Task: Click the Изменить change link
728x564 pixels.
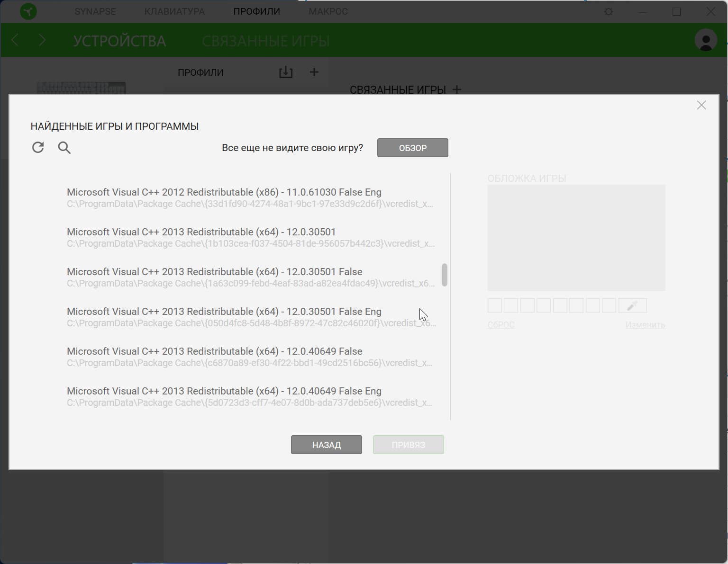Action: click(645, 325)
